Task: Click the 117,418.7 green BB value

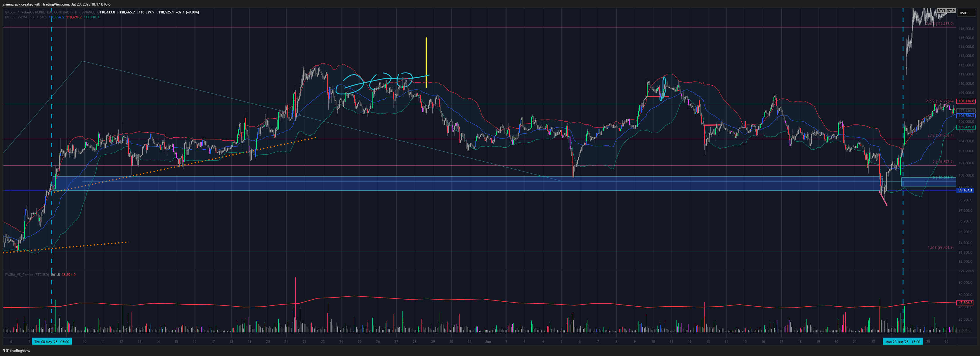Action: 91,17
